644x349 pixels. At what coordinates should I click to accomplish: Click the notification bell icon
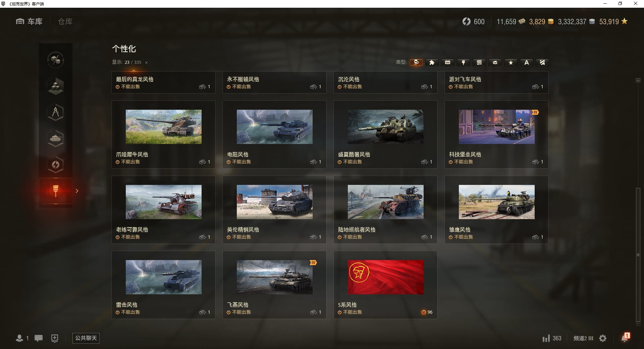625,338
